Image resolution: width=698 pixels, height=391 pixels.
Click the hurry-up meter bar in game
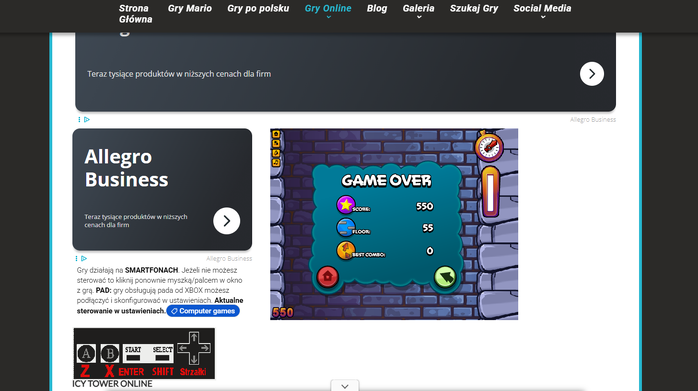[x=490, y=192]
